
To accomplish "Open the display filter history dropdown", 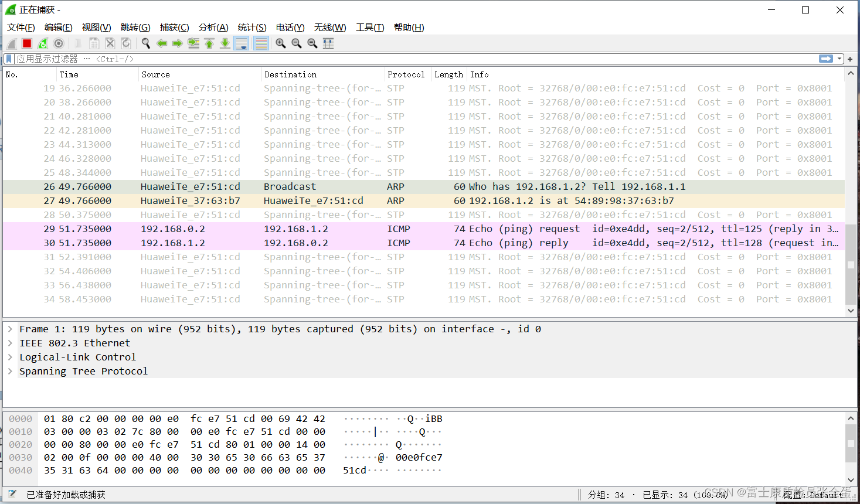I will (x=839, y=59).
